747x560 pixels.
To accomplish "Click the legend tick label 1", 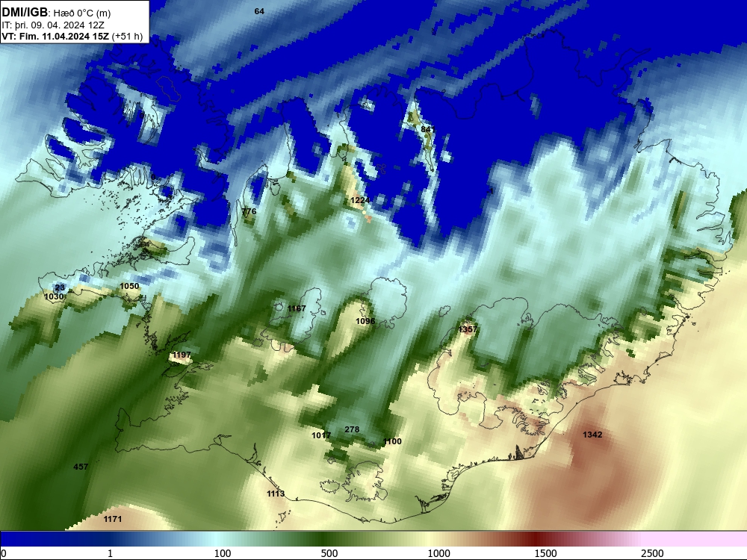I will [x=110, y=553].
